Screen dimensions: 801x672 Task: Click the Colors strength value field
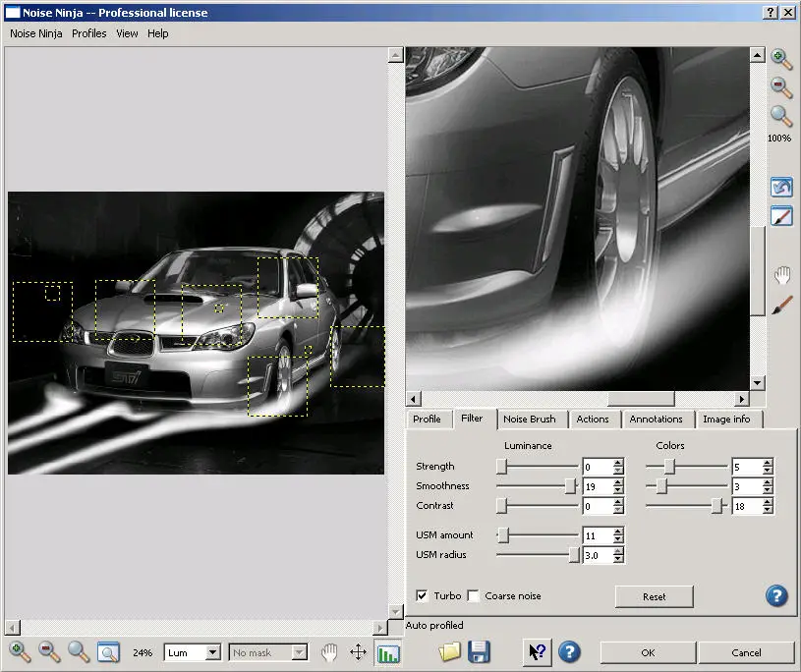(747, 467)
